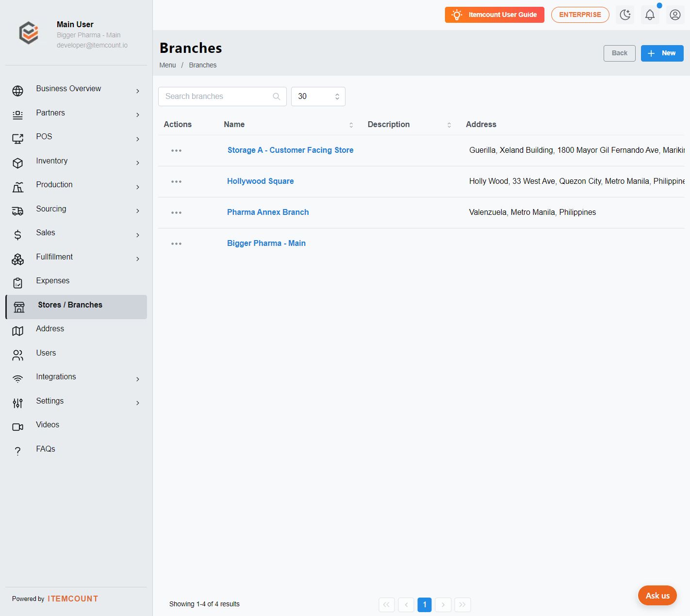Open the user account profile icon

(x=675, y=15)
